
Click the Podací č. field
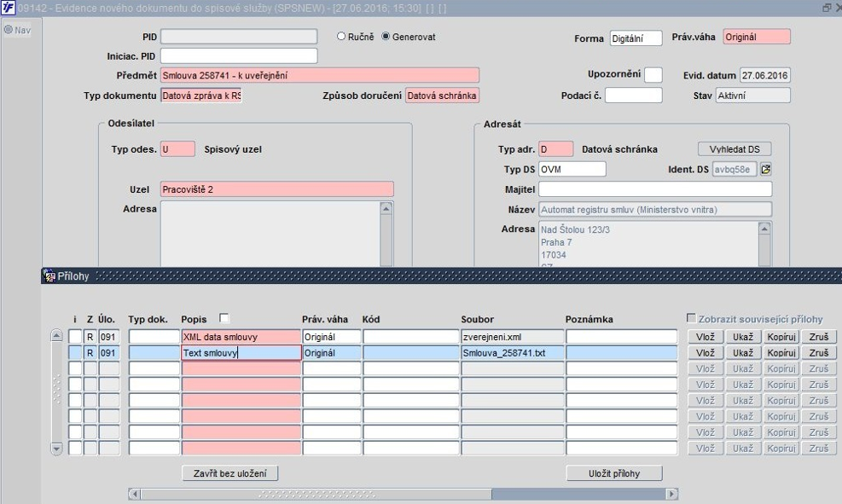coord(634,96)
